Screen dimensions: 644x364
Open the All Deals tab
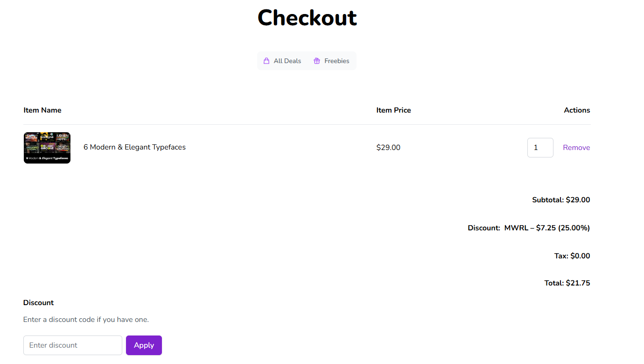[x=282, y=61]
